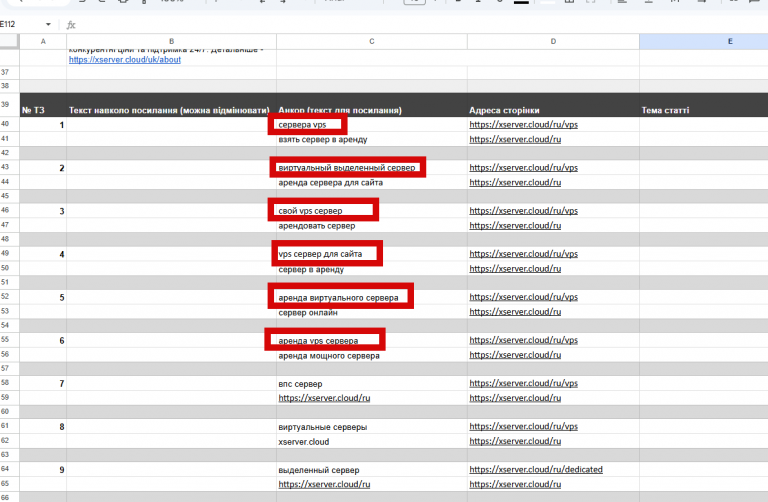Image resolution: width=768 pixels, height=502 pixels.
Task: Select the cell 'сервер в аренду'
Action: tap(372, 269)
